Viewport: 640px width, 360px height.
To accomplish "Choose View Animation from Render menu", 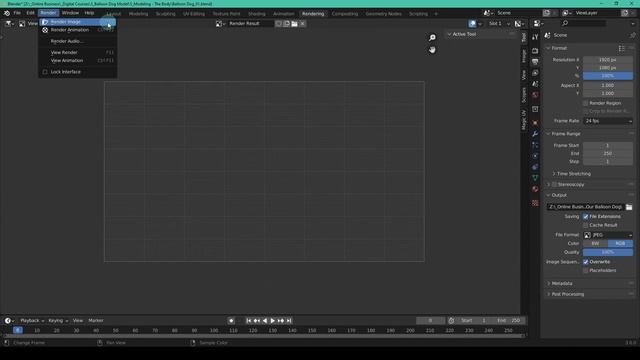I will [x=78, y=60].
